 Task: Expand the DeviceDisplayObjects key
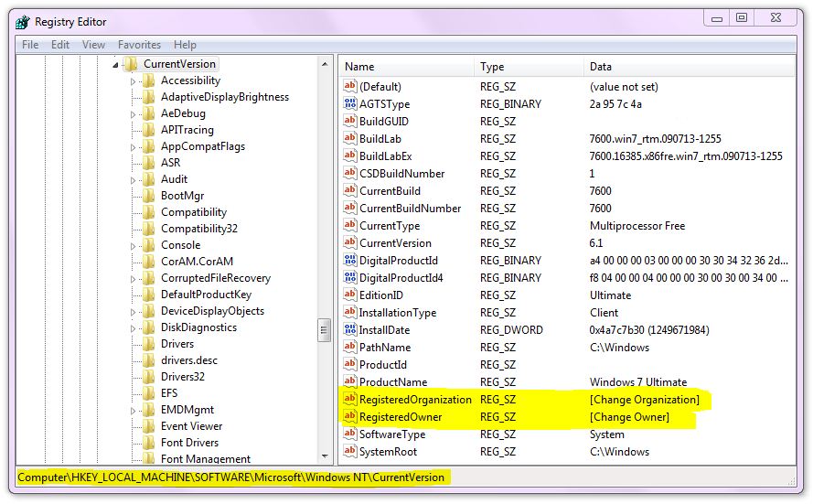[x=133, y=312]
